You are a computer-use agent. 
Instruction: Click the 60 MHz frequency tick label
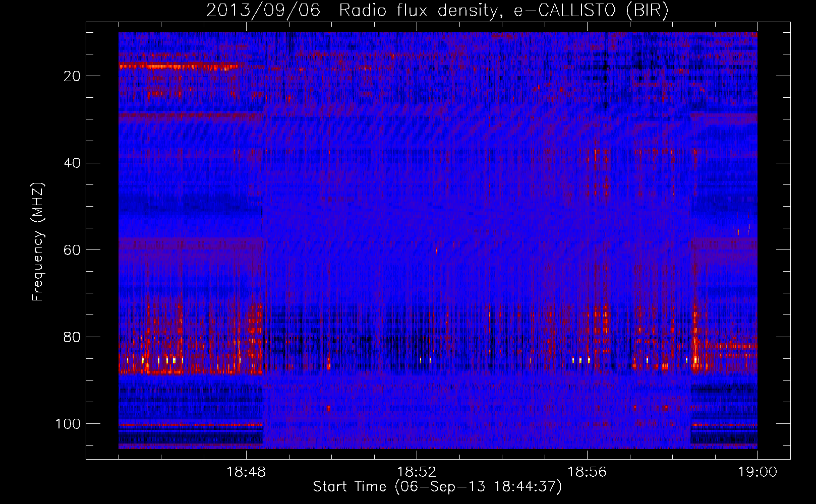tap(73, 250)
